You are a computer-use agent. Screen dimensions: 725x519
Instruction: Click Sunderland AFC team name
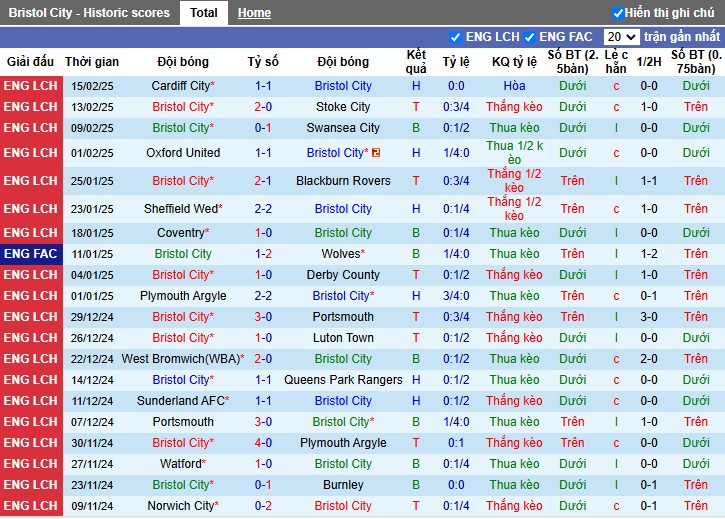coord(183,401)
